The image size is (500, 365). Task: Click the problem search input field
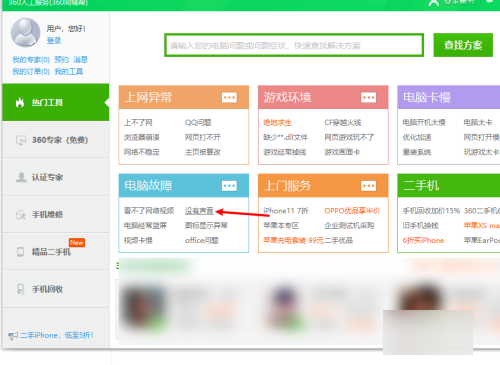tap(294, 45)
